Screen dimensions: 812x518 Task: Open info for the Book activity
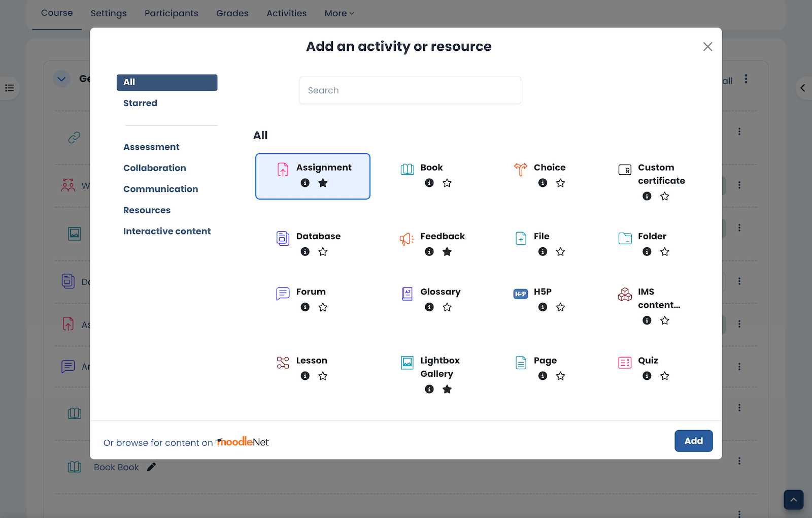click(x=429, y=183)
